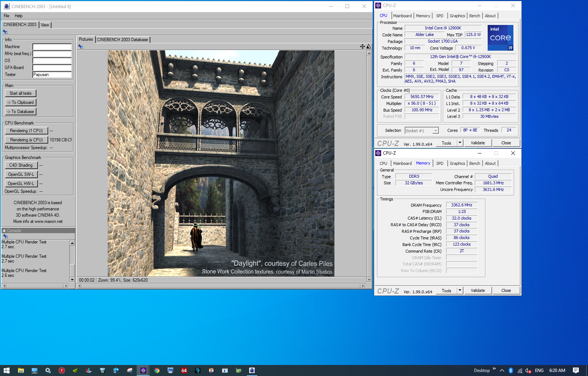Open the Action Center notification icon
Screen dimensions: 588x376
(x=576, y=370)
